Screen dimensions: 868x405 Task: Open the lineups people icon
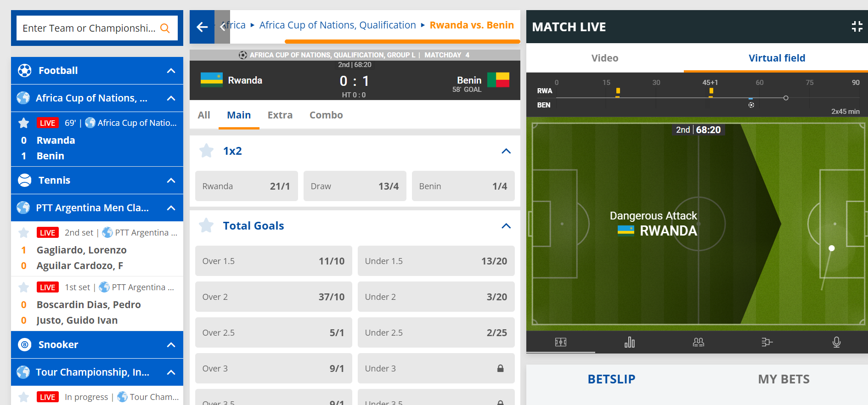tap(699, 342)
